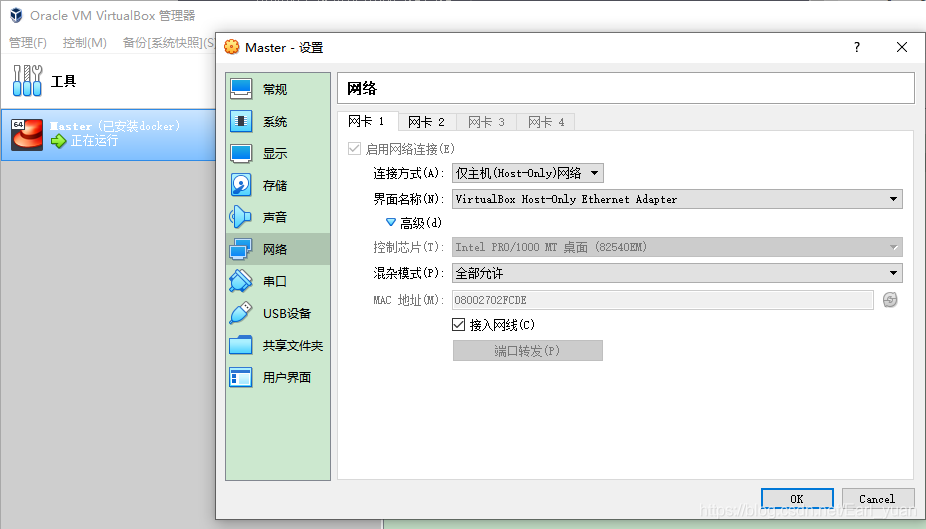926x529 pixels.
Task: Open the 备份[系统快照] menu
Action: click(168, 43)
